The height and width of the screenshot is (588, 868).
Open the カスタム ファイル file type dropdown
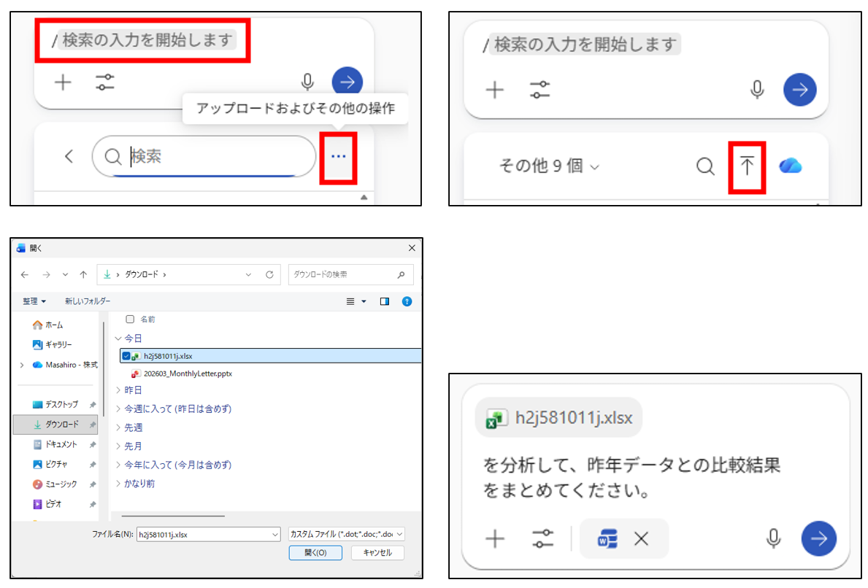click(347, 534)
